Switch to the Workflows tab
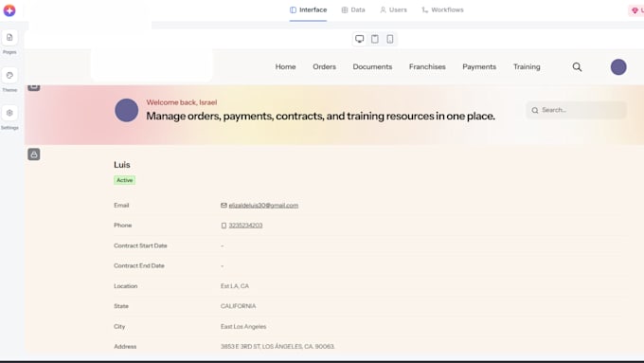 (443, 9)
